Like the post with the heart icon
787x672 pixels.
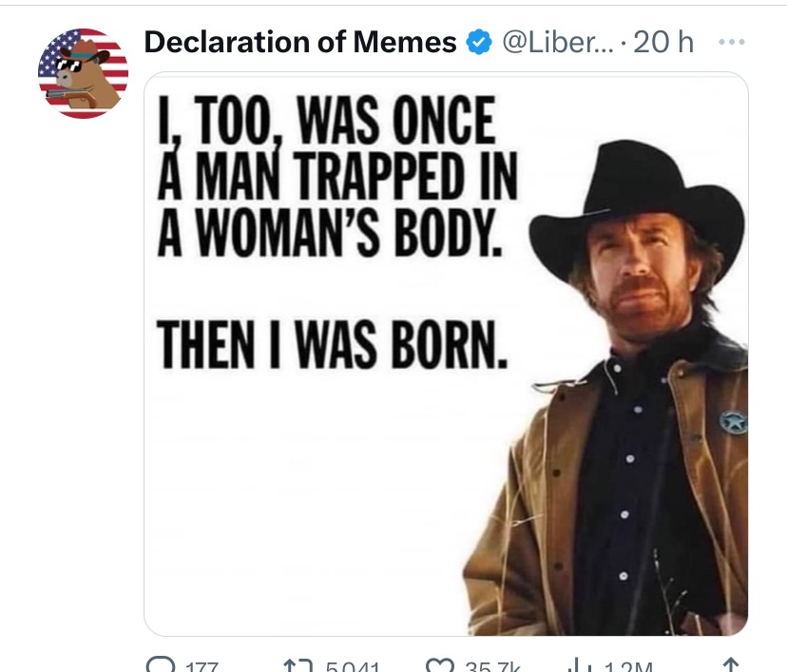coord(443,666)
